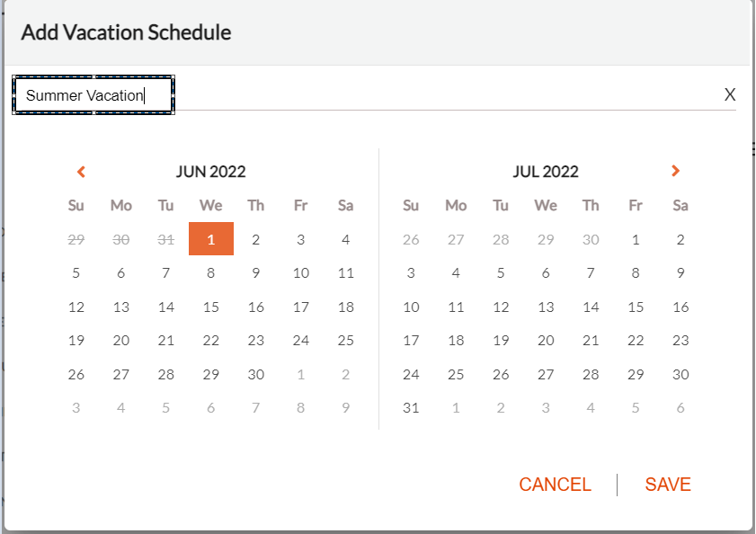The image size is (756, 534).
Task: Click the JUN 2022 month header
Action: 210,172
